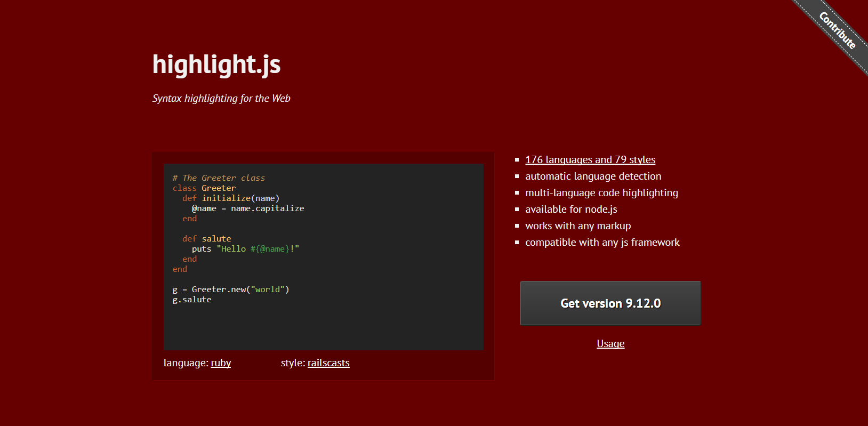Click the Contribute corner ribbon

tap(837, 30)
